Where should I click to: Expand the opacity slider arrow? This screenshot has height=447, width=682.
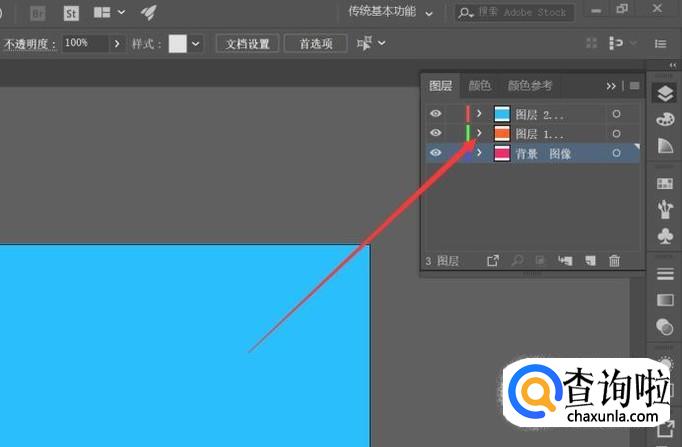[117, 43]
